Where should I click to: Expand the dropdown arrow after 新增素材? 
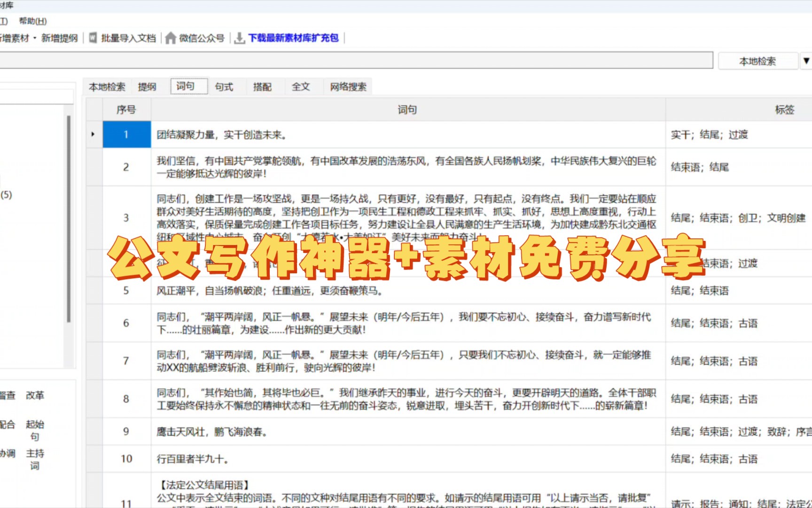click(x=35, y=38)
